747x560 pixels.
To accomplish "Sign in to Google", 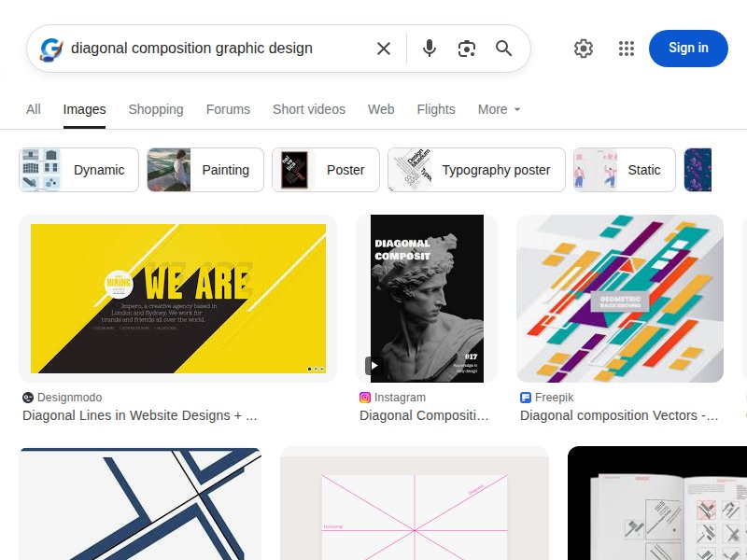I will click(688, 48).
